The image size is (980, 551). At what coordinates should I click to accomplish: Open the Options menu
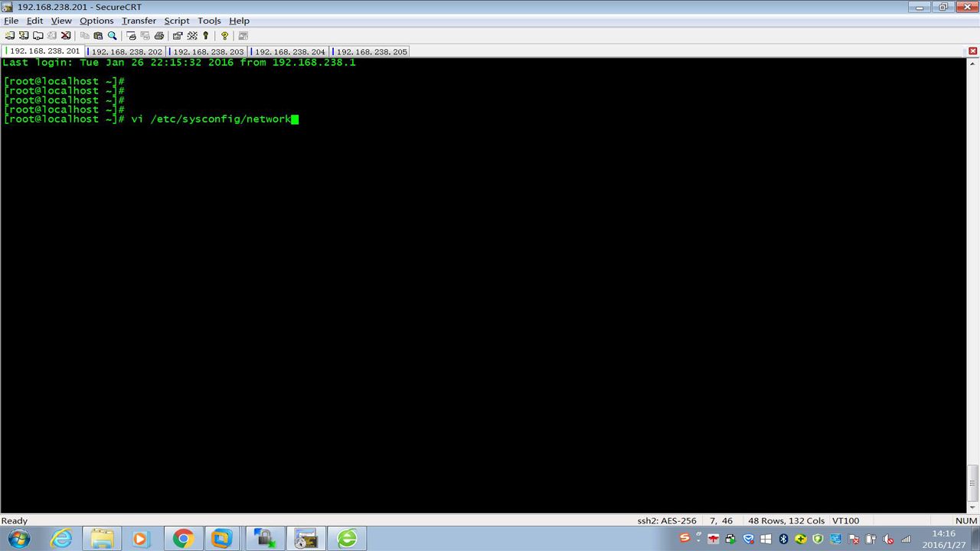coord(96,21)
